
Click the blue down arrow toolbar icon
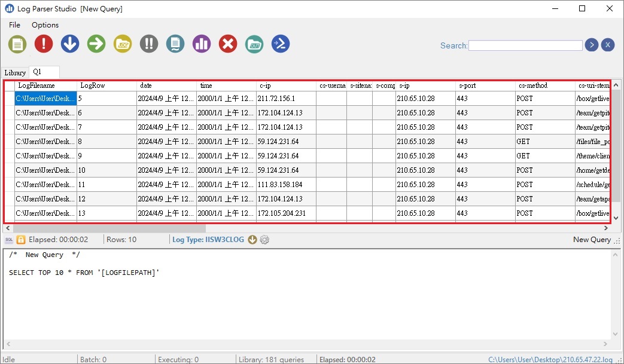[70, 44]
